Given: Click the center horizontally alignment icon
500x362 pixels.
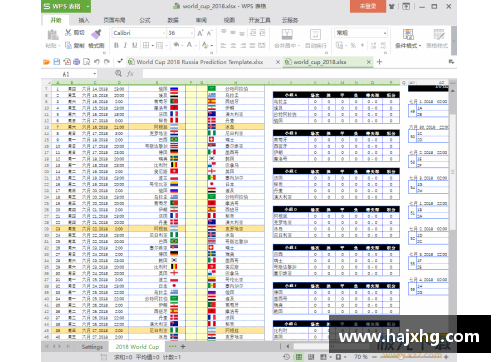Looking at the screenshot, I should point(233,45).
